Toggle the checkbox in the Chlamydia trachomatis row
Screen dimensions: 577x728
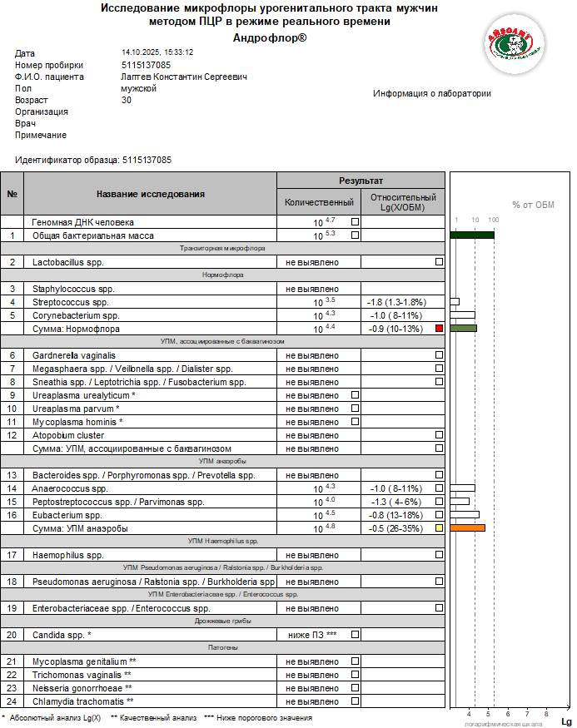click(355, 701)
